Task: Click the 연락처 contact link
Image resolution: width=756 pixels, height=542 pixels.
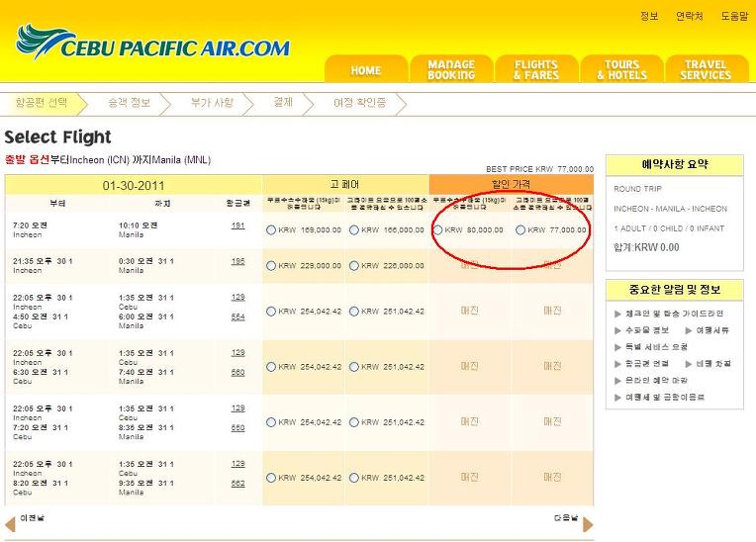Action: tap(690, 17)
